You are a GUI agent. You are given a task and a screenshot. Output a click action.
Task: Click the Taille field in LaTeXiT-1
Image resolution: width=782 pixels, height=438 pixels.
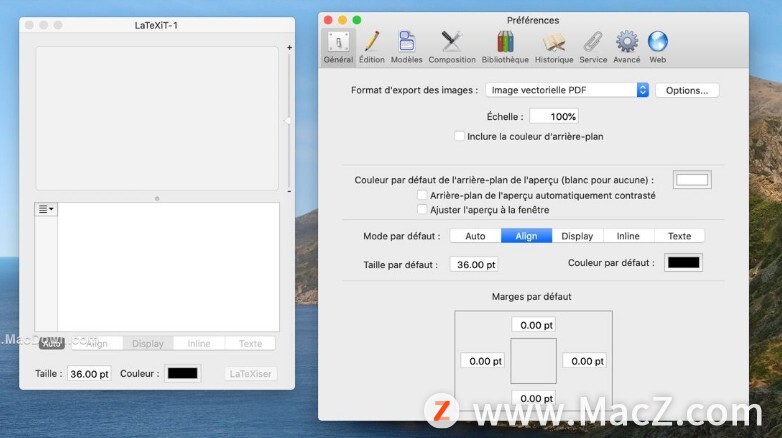pyautogui.click(x=89, y=374)
